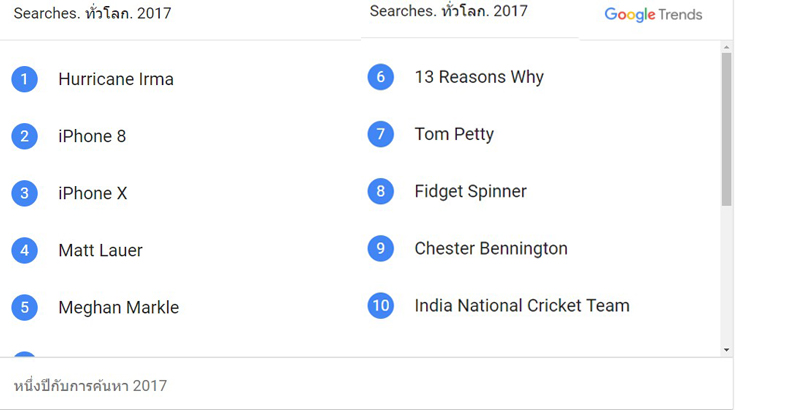Open the 13 Reasons Why entry

(x=479, y=77)
